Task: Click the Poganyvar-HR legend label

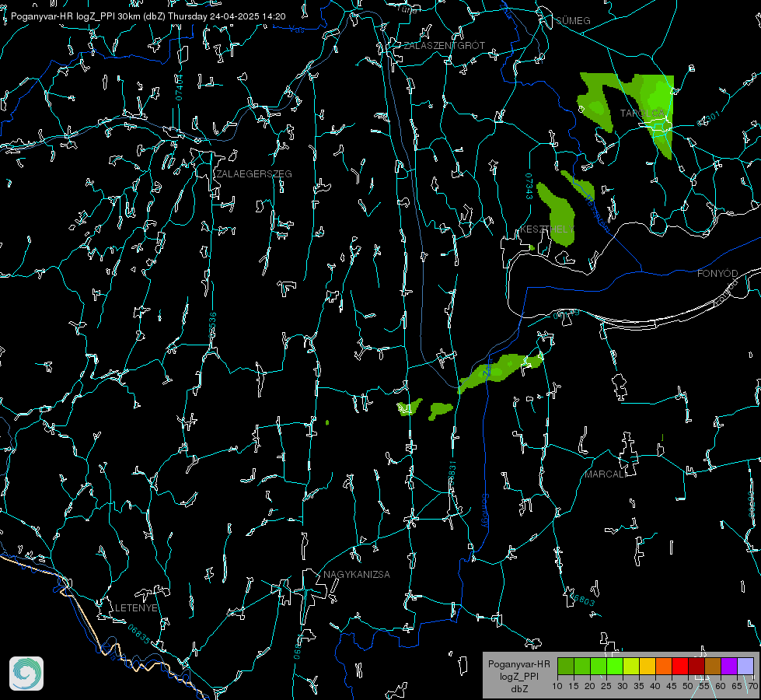Action: [x=518, y=663]
